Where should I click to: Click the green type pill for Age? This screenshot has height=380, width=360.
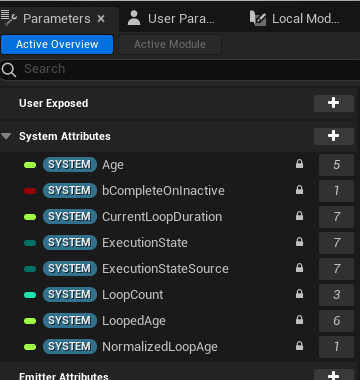click(x=30, y=165)
